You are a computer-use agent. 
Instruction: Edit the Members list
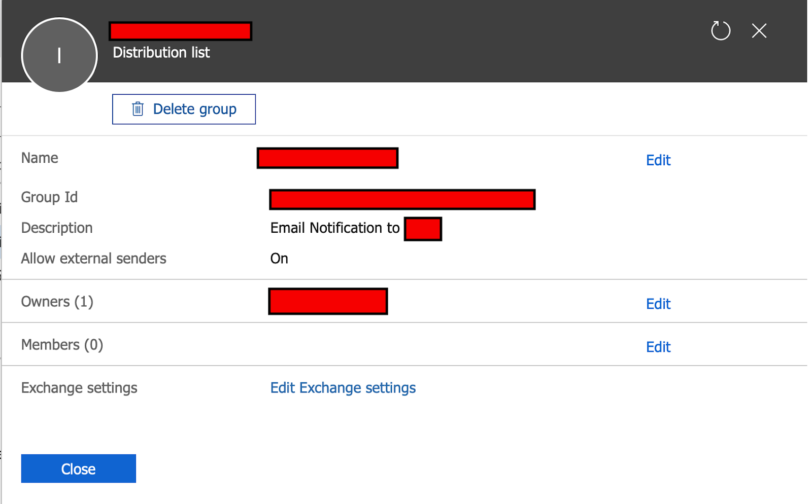click(x=658, y=347)
